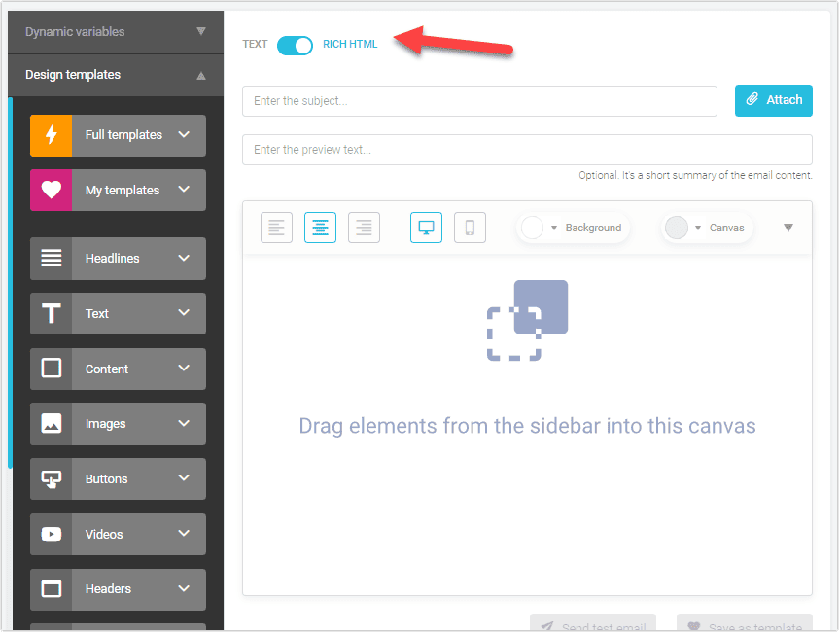
Task: Toggle the Text / Rich HTML switch
Action: pyautogui.click(x=295, y=45)
